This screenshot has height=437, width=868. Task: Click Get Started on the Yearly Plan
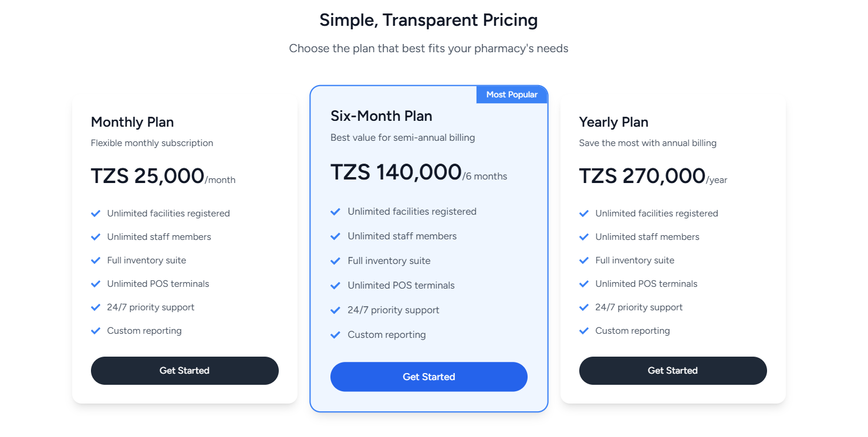tap(673, 371)
